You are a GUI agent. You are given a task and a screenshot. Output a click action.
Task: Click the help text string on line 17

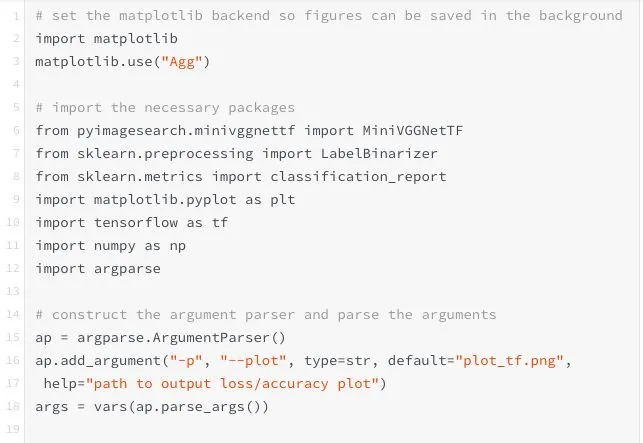pos(232,384)
